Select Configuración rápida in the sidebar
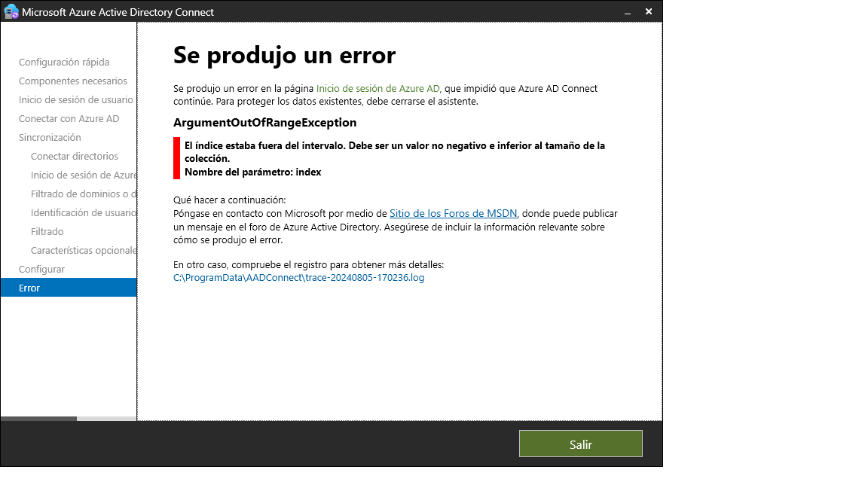 (64, 62)
